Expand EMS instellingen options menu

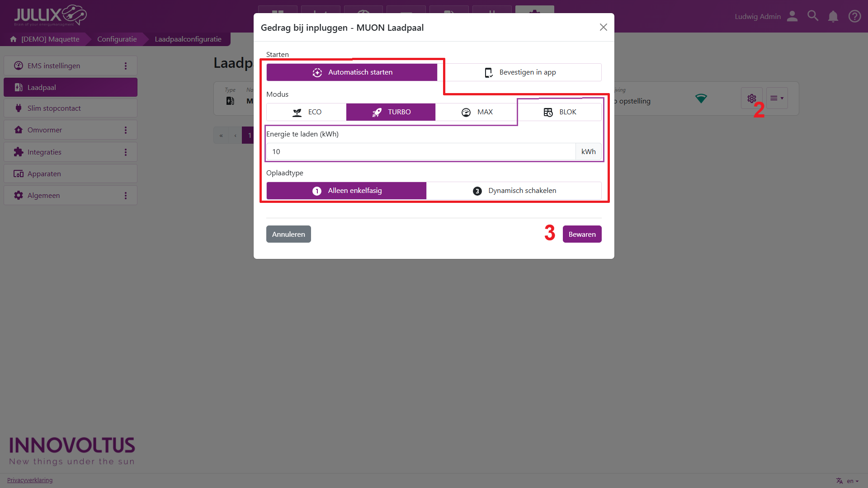click(126, 66)
